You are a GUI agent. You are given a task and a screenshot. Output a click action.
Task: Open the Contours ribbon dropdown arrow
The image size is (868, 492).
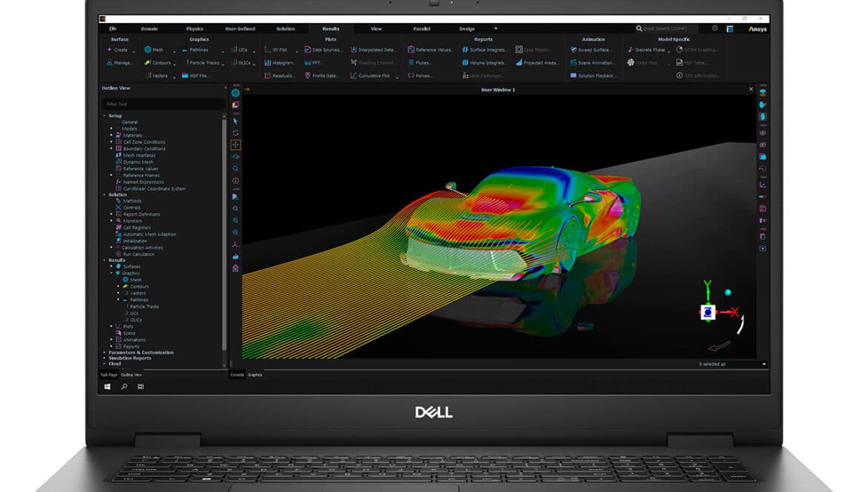pos(174,64)
